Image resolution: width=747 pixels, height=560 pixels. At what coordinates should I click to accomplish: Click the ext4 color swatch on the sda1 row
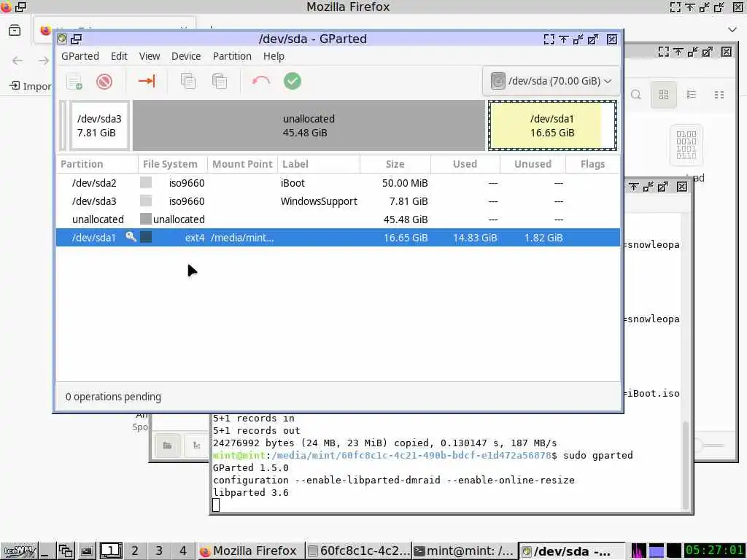pyautogui.click(x=146, y=237)
